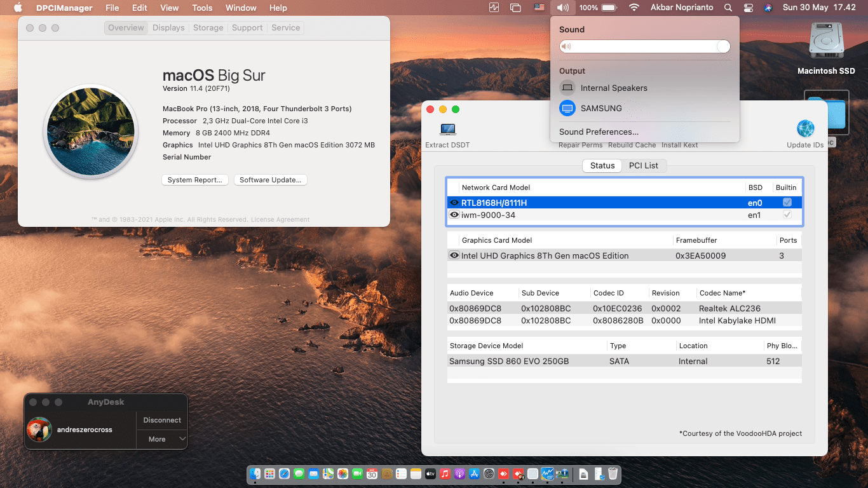The width and height of the screenshot is (868, 488).
Task: Select Service tab in About This Mac
Action: point(286,28)
